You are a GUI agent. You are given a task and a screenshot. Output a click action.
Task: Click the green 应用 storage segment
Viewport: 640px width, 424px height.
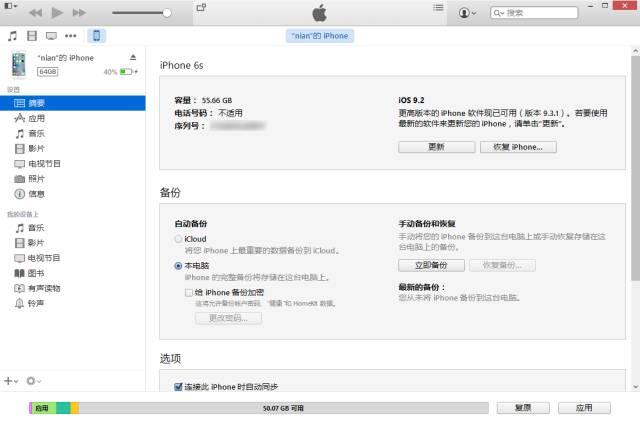coord(44,408)
